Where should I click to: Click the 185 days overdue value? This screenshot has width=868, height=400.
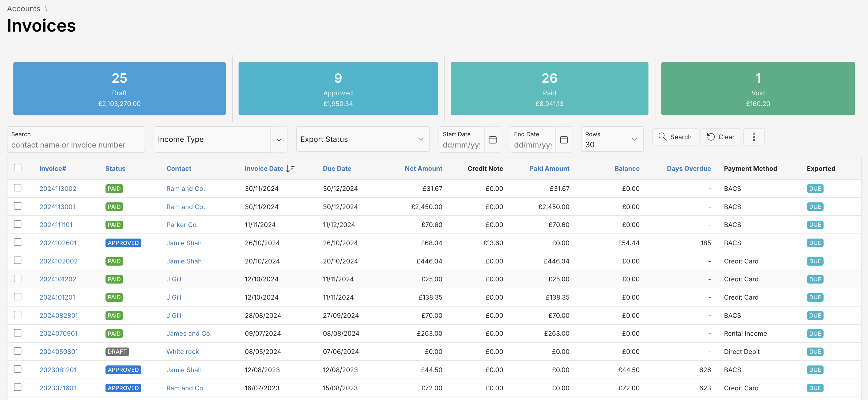point(705,243)
